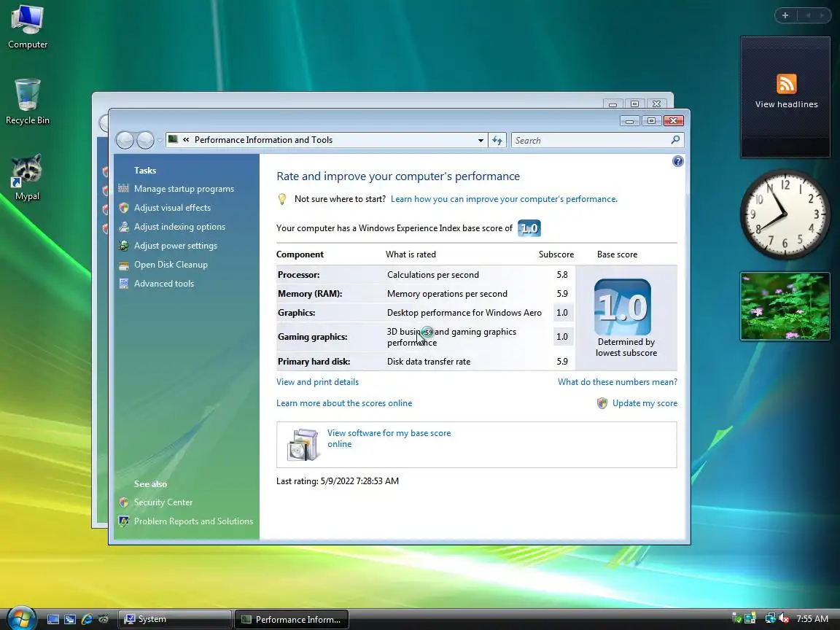The height and width of the screenshot is (630, 840).
Task: Open the Computer desktop icon
Action: coord(27,27)
